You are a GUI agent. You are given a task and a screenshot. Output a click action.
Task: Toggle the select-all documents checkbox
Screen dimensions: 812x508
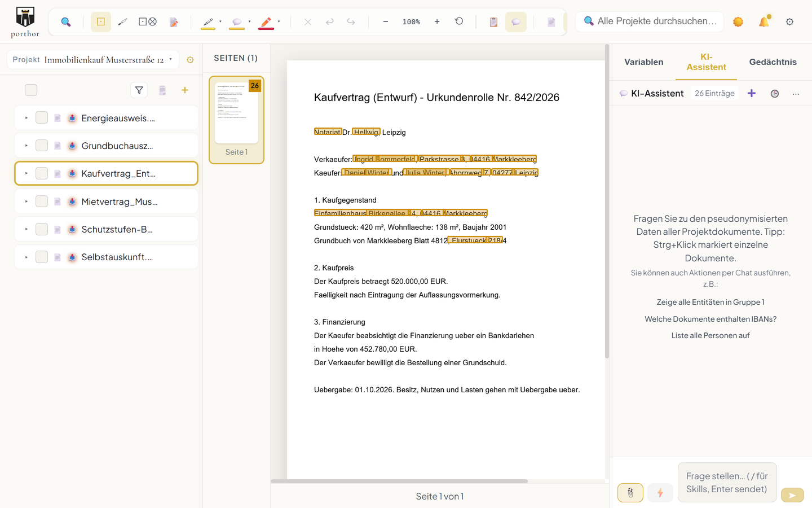(31, 90)
